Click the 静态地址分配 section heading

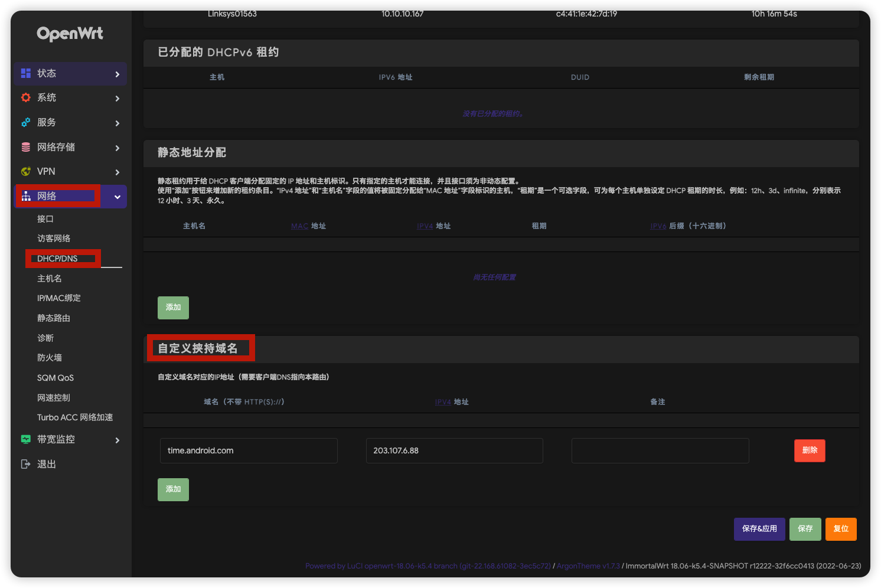pos(192,152)
